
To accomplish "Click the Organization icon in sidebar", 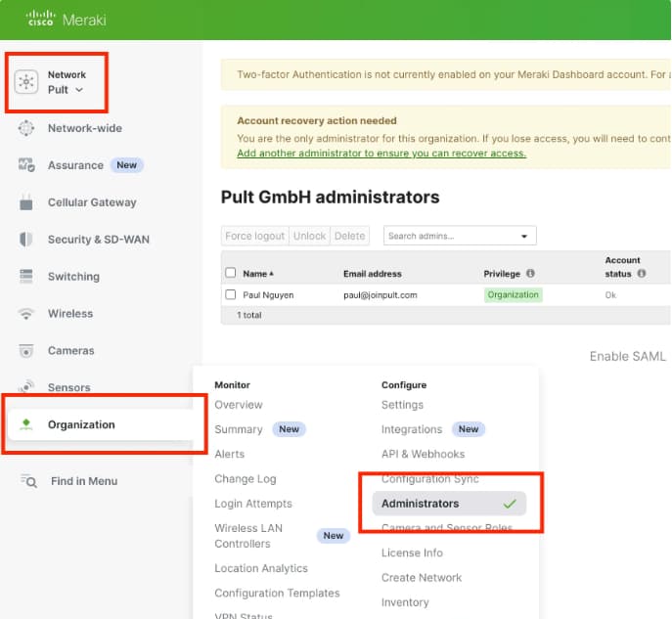I will coord(26,424).
